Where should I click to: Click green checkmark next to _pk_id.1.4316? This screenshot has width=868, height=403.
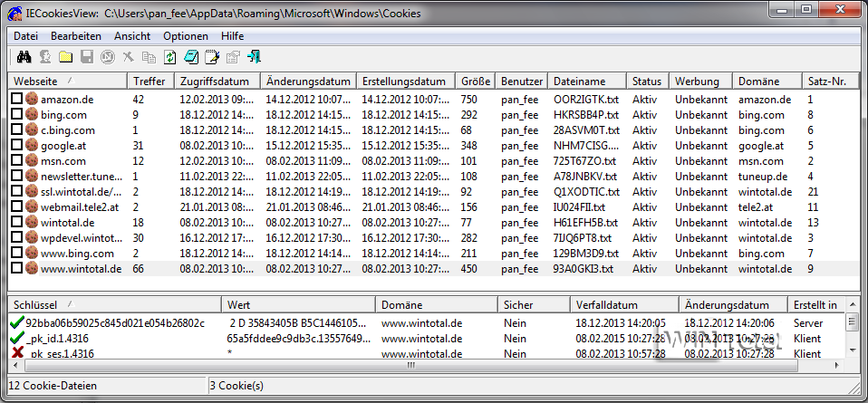click(17, 338)
